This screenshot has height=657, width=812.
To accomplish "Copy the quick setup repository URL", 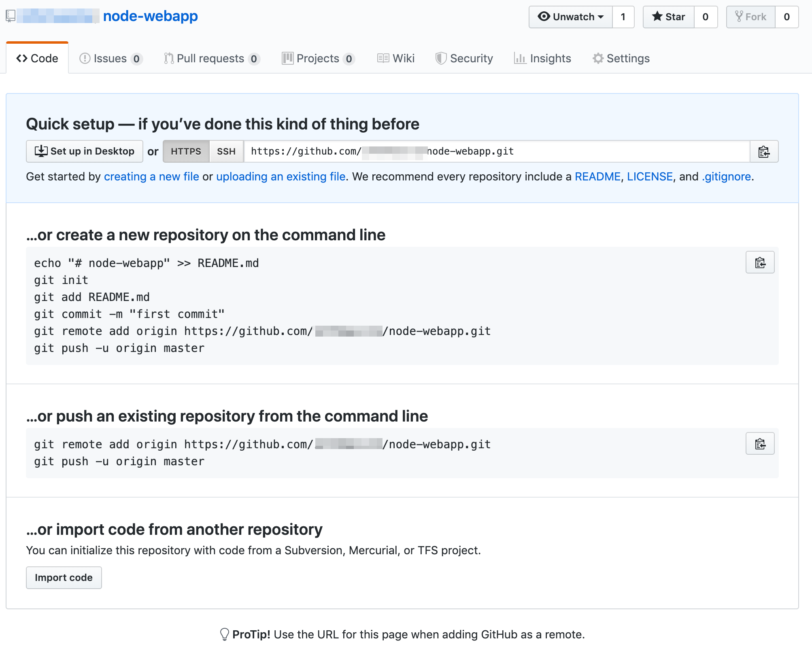I will tap(763, 151).
